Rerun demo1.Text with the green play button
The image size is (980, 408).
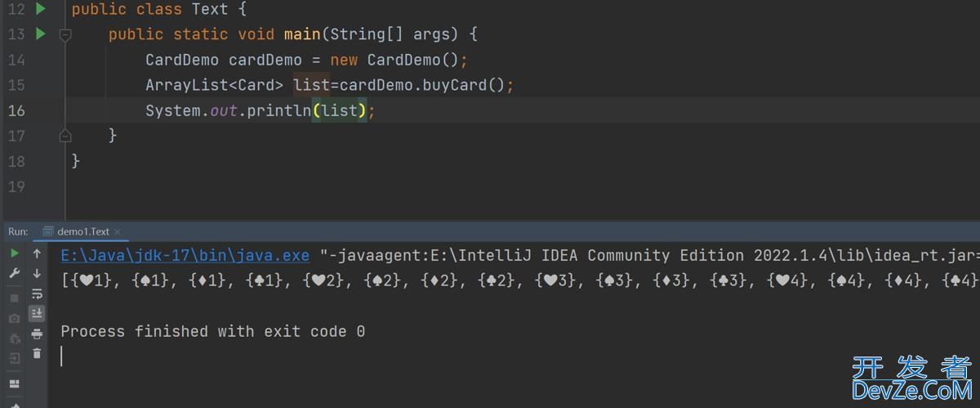(15, 253)
